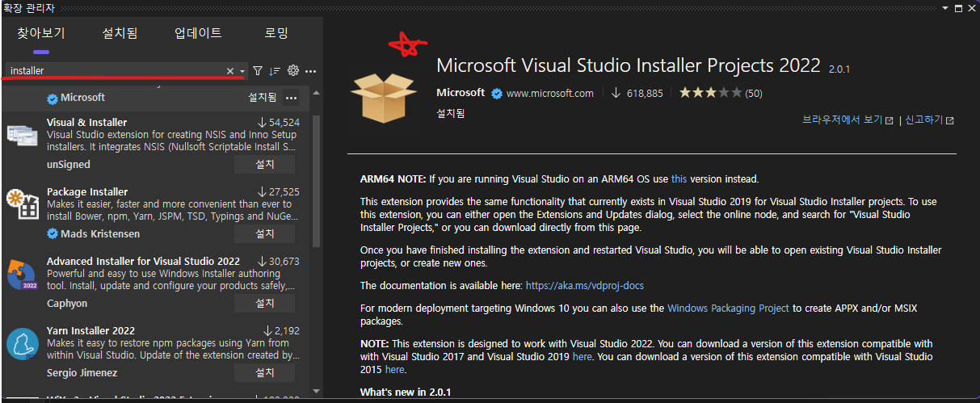980x403 pixels.
Task: Click the list scrollbar up arrow
Action: [317, 92]
